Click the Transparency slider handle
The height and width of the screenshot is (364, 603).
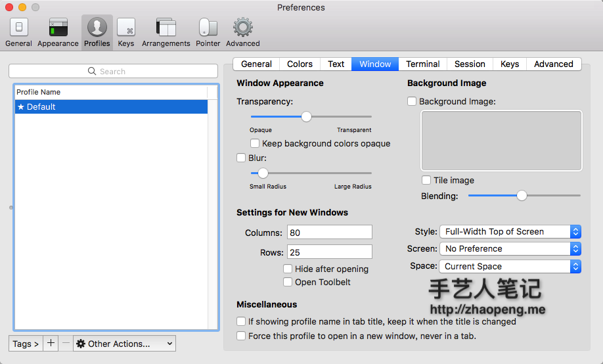pyautogui.click(x=306, y=117)
